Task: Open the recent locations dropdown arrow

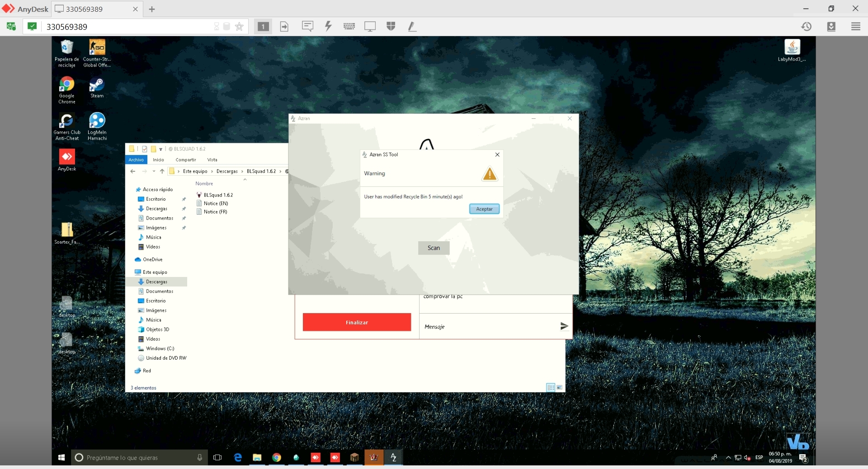Action: (154, 171)
